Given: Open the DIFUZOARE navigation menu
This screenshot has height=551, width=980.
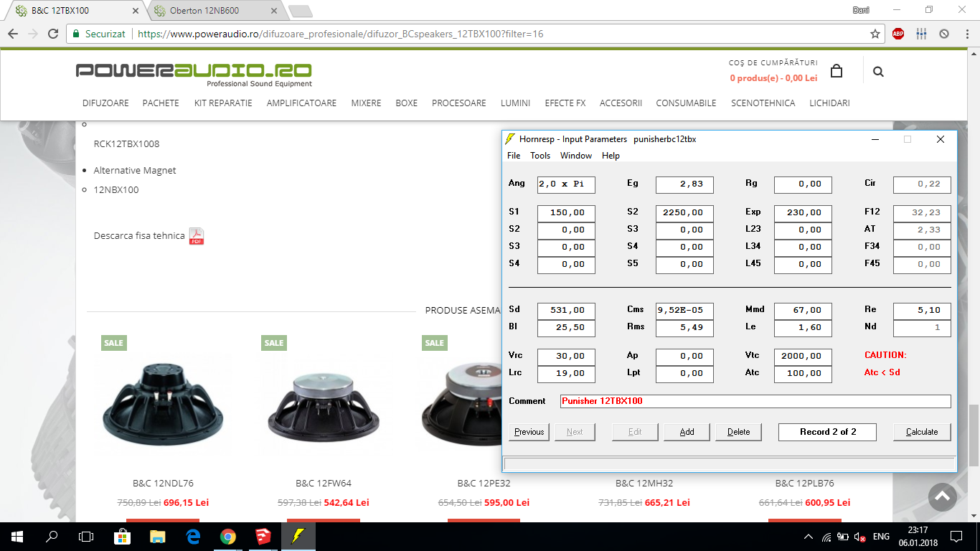Looking at the screenshot, I should (x=105, y=103).
